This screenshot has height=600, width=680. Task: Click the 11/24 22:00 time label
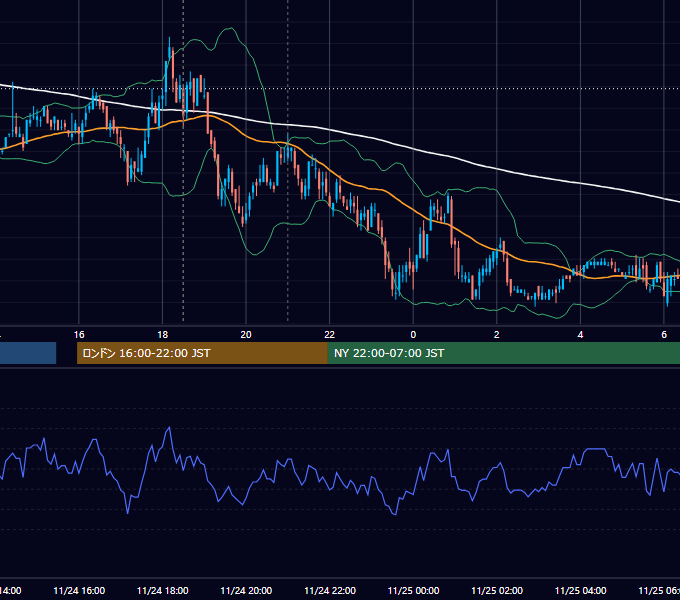tap(330, 590)
